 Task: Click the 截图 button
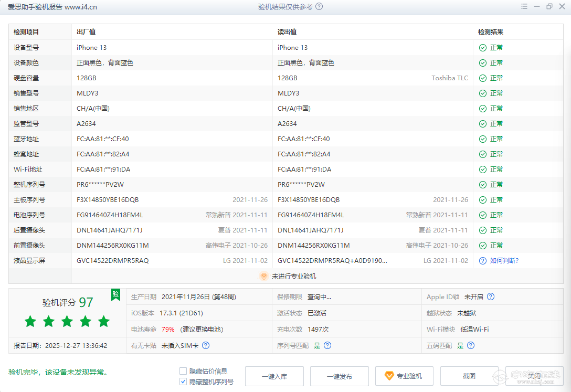tap(468, 376)
